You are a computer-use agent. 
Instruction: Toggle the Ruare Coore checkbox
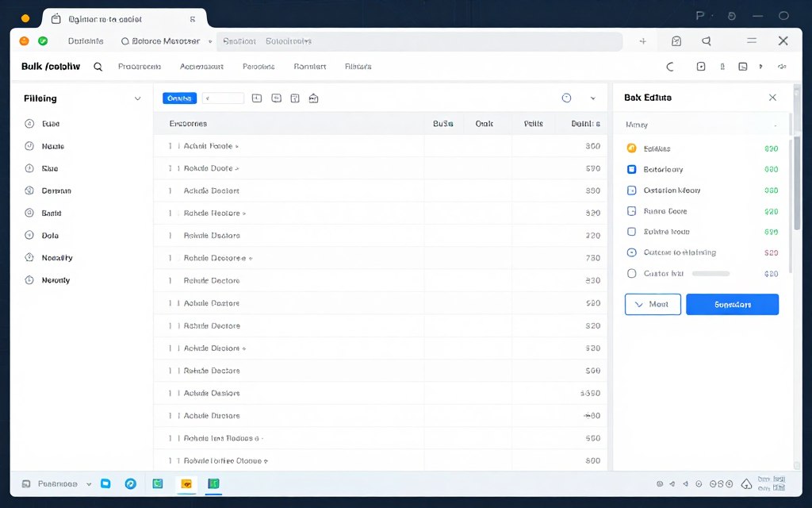point(631,211)
